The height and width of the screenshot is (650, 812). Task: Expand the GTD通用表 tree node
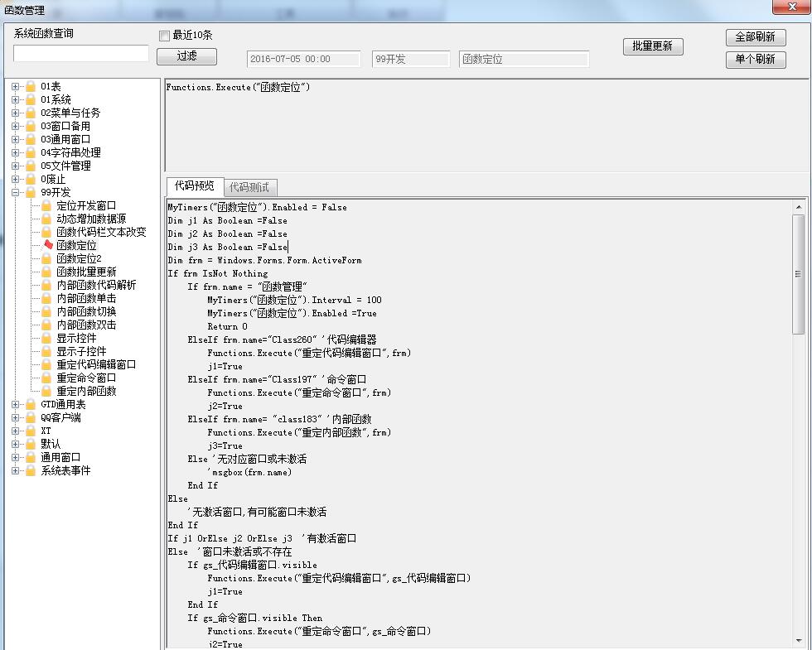pos(15,404)
